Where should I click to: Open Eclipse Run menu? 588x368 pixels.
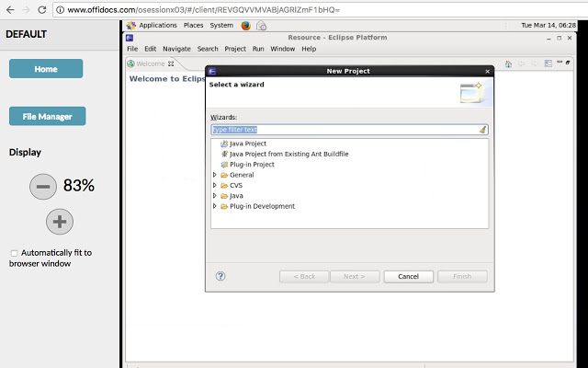[258, 49]
